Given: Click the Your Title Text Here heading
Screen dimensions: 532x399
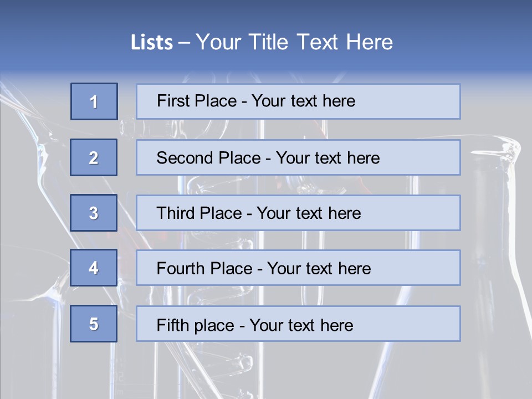Looking at the screenshot, I should click(294, 42).
